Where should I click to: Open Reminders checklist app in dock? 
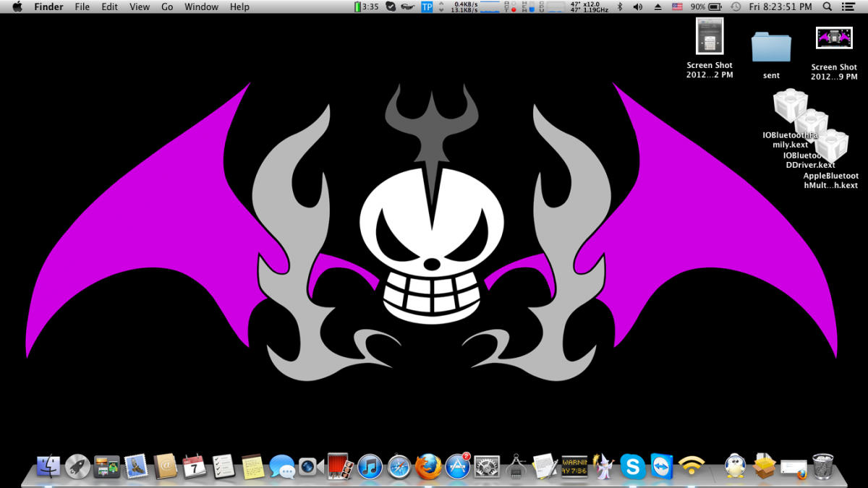(x=224, y=466)
